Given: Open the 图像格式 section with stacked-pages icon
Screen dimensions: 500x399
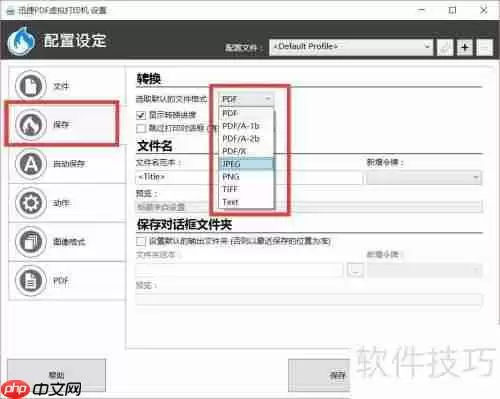Looking at the screenshot, I should [30, 241].
